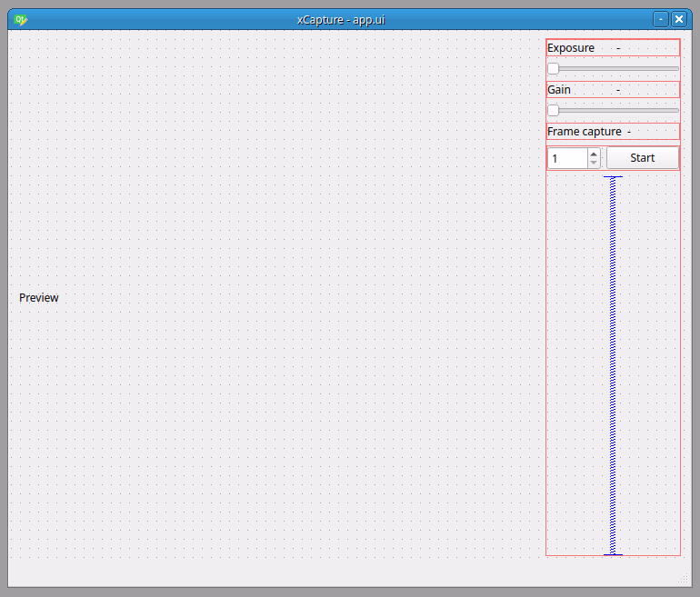
Task: Click the Exposure slider handle
Action: (553, 68)
